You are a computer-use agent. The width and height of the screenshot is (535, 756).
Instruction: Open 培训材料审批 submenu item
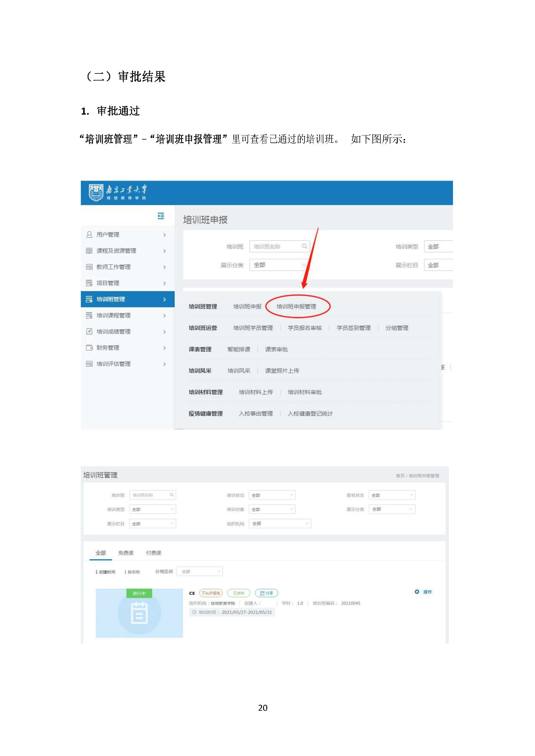point(305,392)
